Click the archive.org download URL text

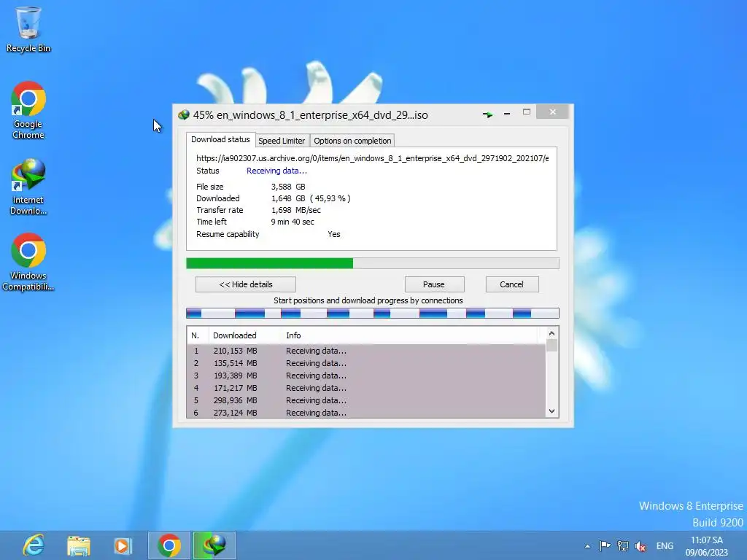pos(373,158)
